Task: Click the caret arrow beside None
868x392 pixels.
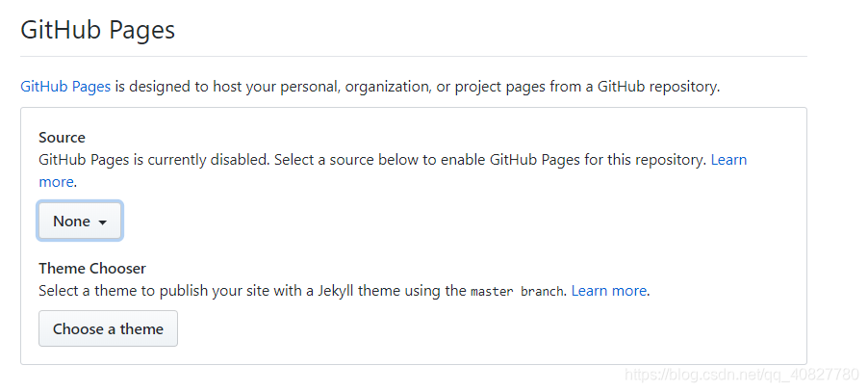Action: [x=103, y=222]
